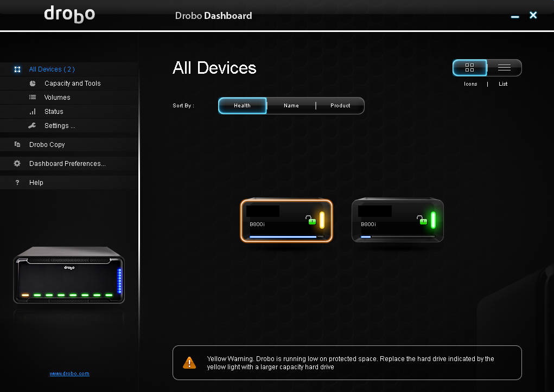Click the Yellow Warning message text

[x=351, y=363]
